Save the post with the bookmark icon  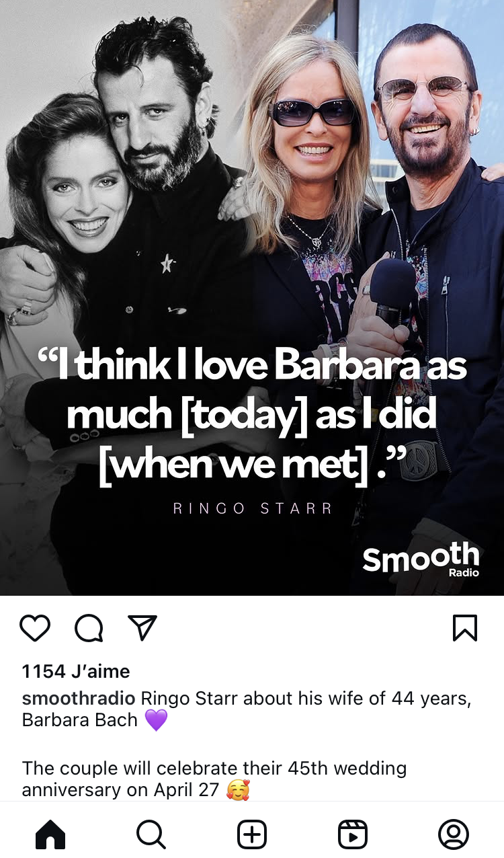[465, 628]
